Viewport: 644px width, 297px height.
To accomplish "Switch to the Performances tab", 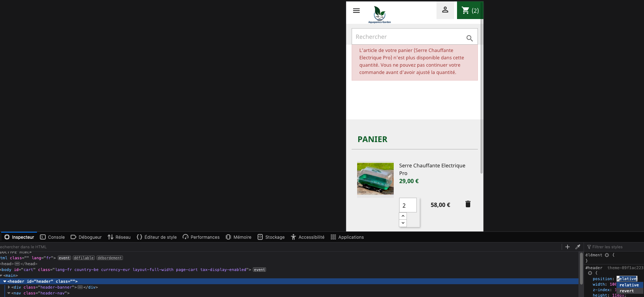I will [x=201, y=237].
